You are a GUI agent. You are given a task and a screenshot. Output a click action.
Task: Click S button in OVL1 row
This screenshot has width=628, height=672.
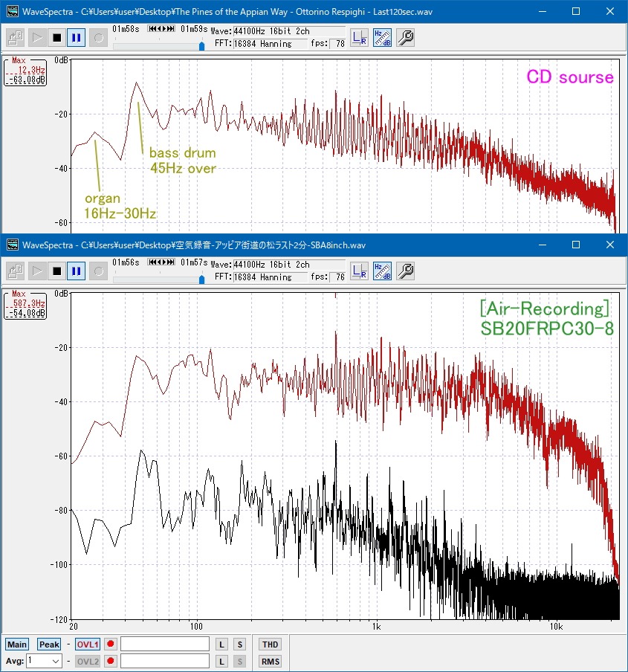tap(240, 644)
